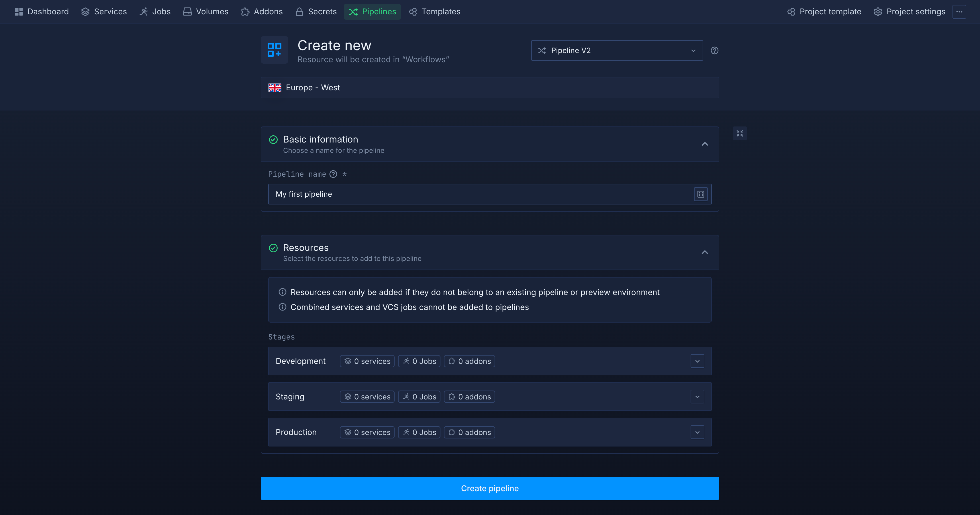The height and width of the screenshot is (515, 980).
Task: Navigate to Addons
Action: [x=262, y=12]
